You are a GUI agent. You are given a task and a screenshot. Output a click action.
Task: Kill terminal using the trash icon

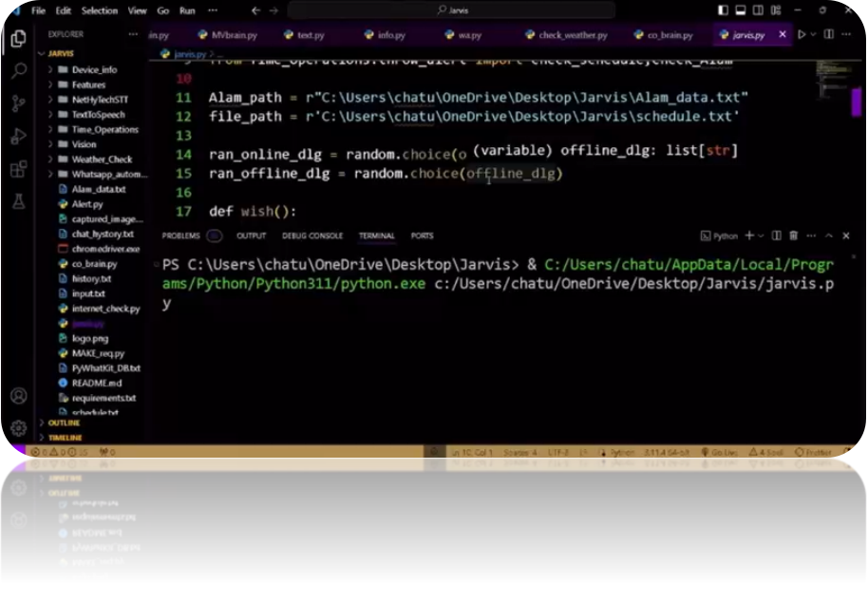click(x=793, y=235)
